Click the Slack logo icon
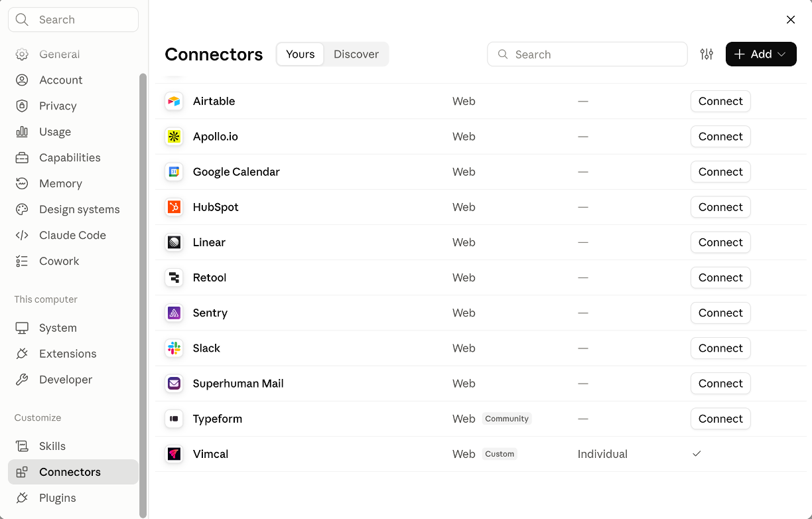Viewport: 812px width, 519px height. coord(174,348)
